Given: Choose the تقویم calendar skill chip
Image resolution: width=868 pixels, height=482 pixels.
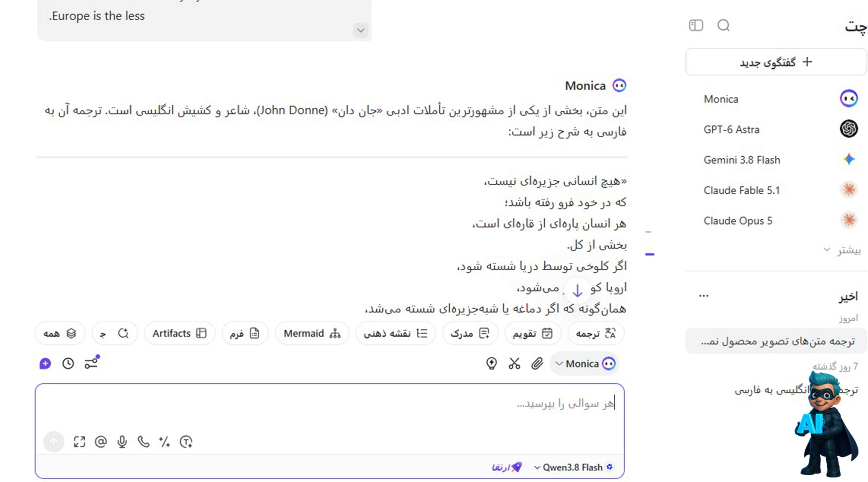Looking at the screenshot, I should point(532,333).
